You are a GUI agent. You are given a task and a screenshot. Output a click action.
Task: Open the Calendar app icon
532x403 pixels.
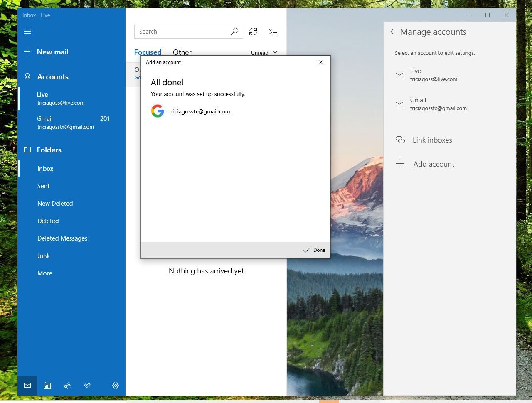pyautogui.click(x=47, y=386)
